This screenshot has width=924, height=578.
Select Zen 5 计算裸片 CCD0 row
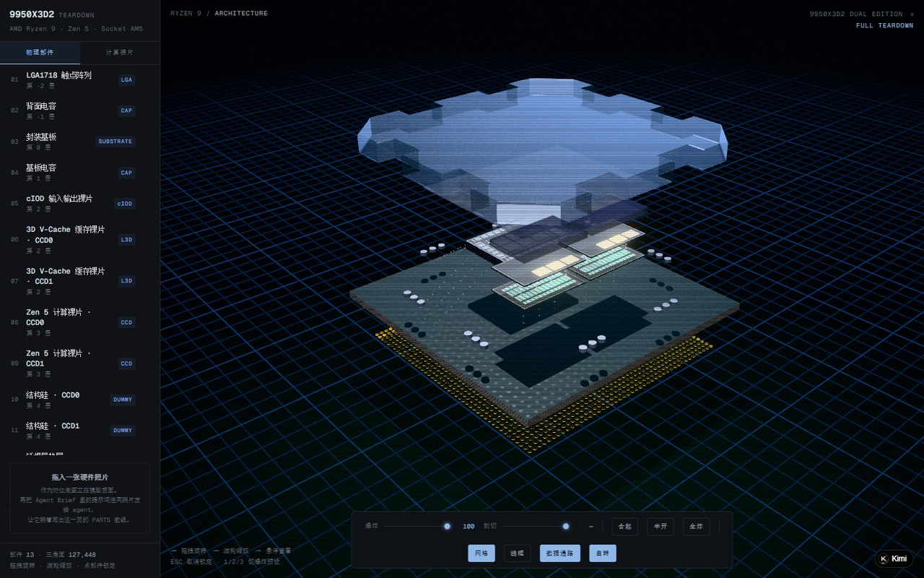coord(80,322)
